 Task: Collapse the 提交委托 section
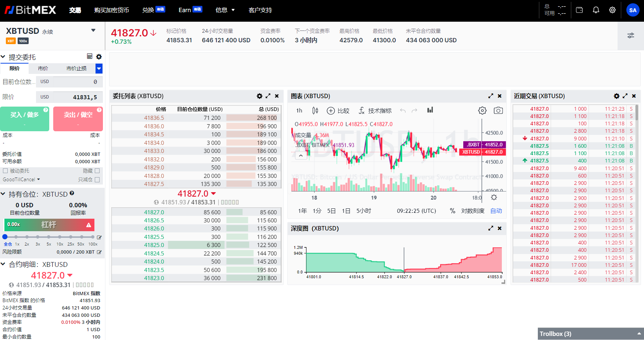(x=3, y=57)
